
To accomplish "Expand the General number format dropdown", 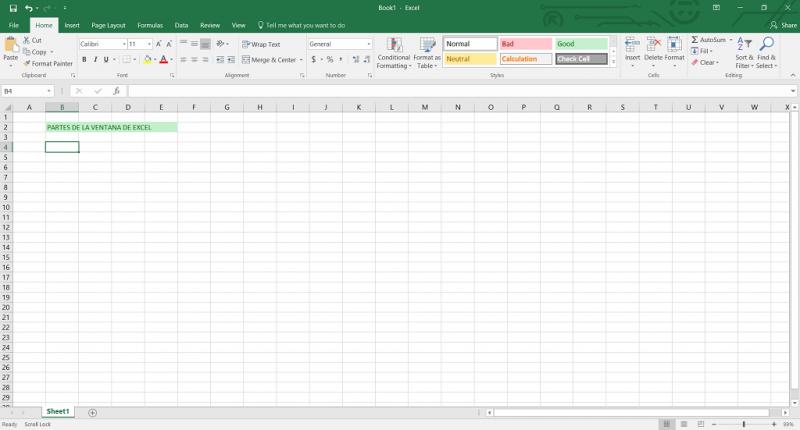I will click(368, 44).
